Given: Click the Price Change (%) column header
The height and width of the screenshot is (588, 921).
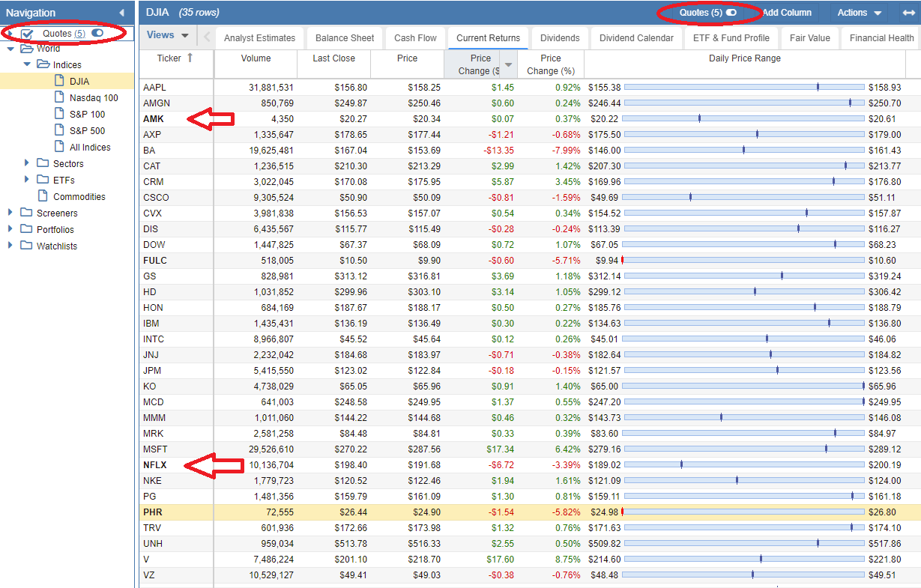Looking at the screenshot, I should 550,64.
